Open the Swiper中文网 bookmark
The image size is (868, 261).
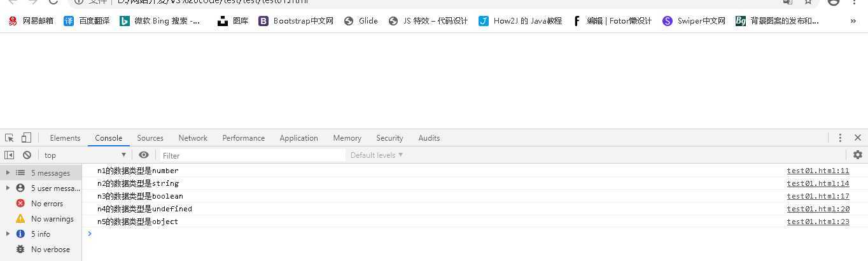694,21
